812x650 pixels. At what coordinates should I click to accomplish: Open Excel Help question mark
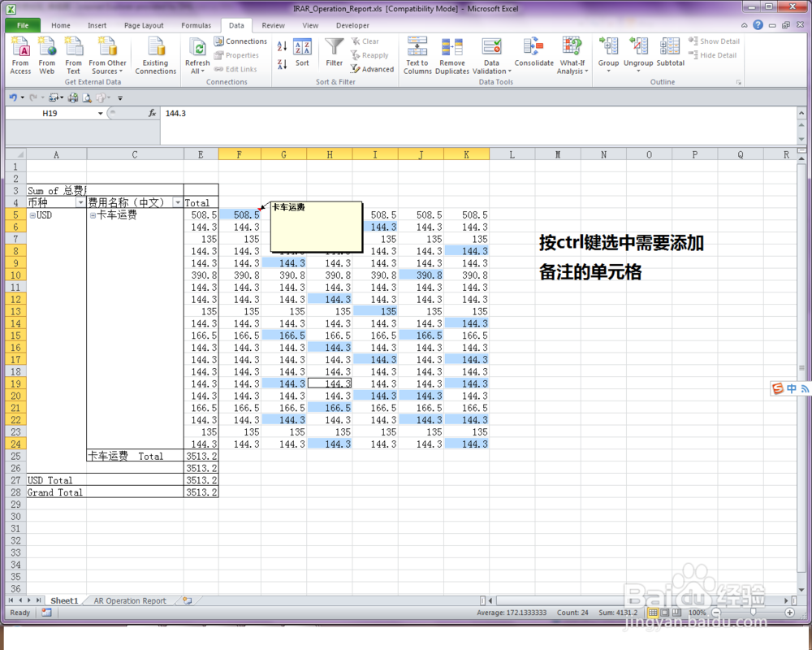(758, 25)
